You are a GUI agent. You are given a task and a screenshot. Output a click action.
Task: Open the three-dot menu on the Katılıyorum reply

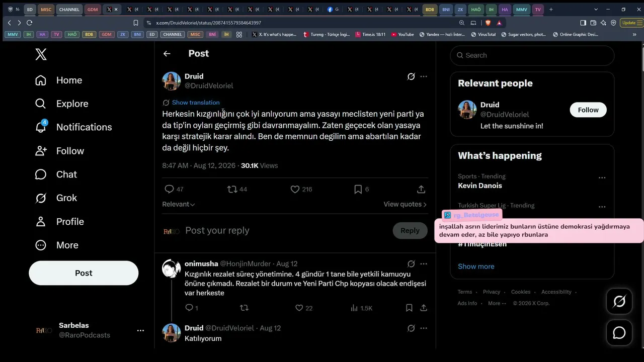(x=424, y=328)
